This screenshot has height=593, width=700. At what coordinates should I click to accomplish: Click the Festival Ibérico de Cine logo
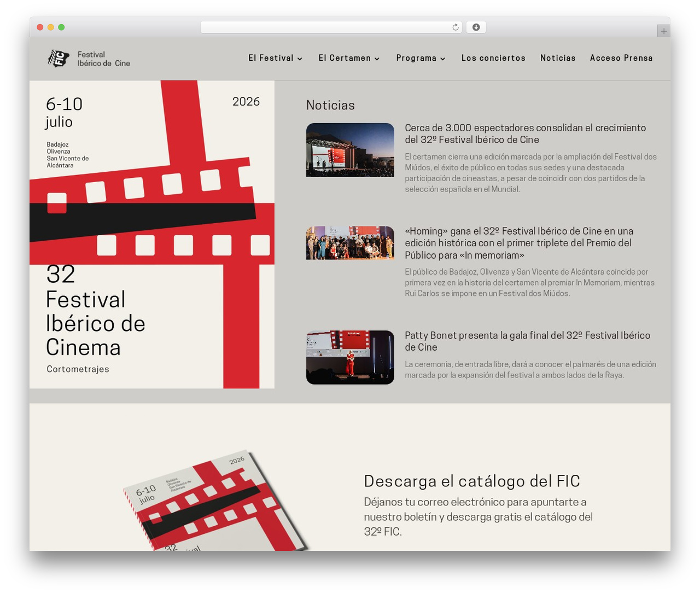pos(89,59)
